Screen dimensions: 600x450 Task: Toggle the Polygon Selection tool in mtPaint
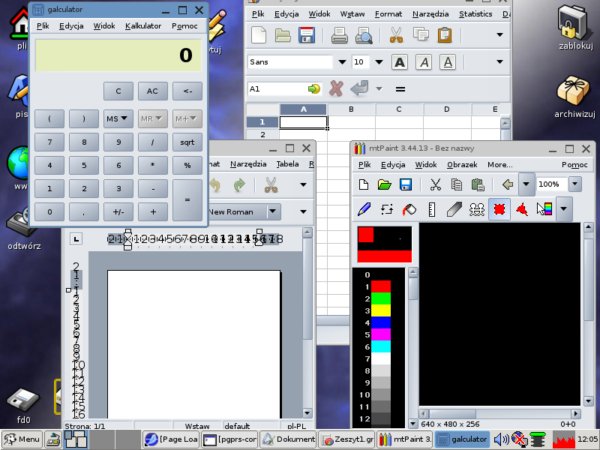(x=522, y=209)
